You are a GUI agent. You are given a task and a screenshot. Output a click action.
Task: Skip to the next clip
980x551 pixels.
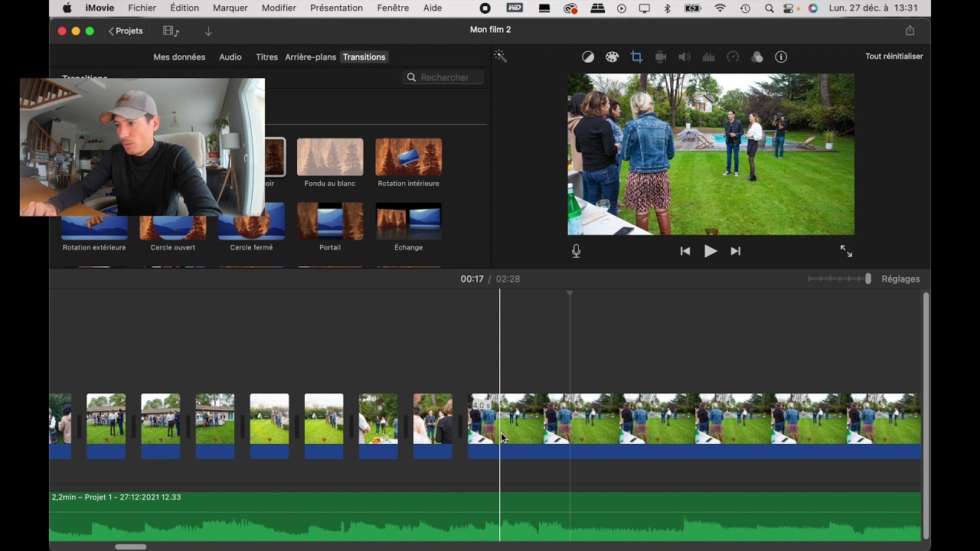point(736,251)
